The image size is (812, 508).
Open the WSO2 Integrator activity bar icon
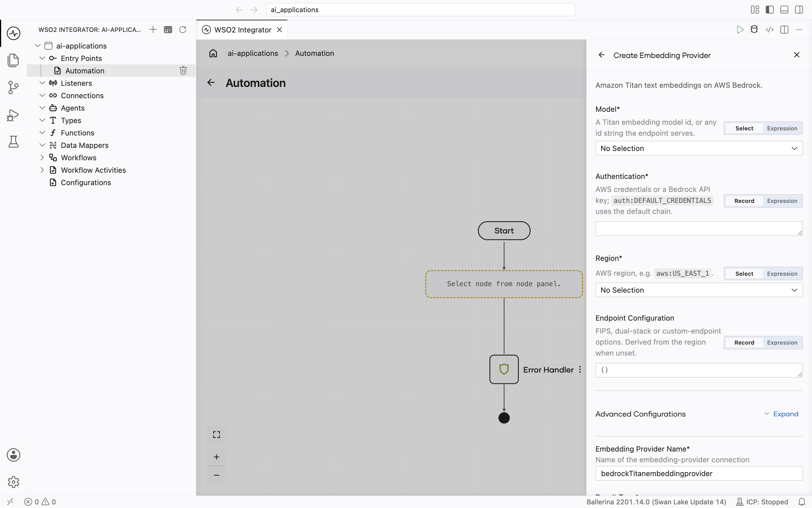click(x=14, y=33)
